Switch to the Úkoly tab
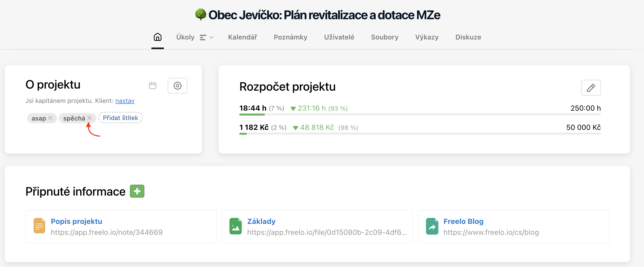This screenshot has width=644, height=267. [185, 37]
